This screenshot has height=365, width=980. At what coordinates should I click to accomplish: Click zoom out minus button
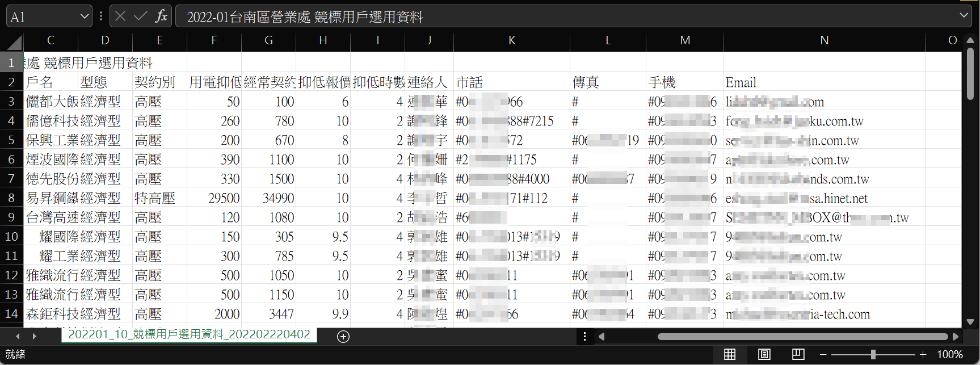[823, 355]
